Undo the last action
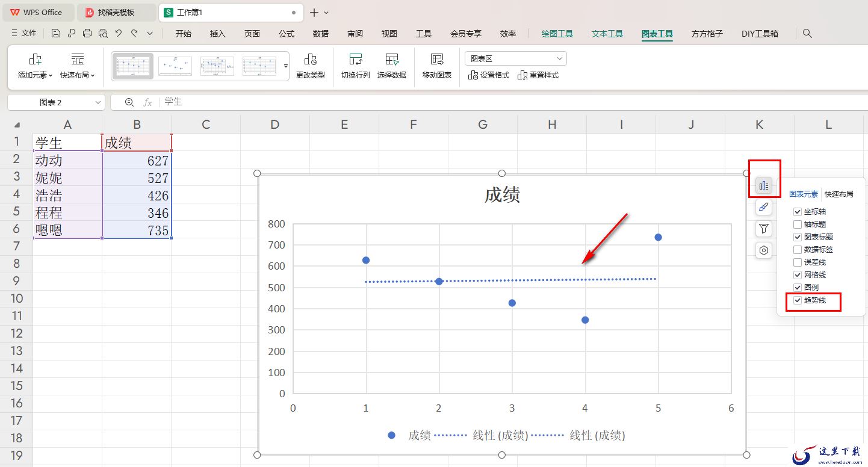This screenshot has height=467, width=868. (119, 34)
